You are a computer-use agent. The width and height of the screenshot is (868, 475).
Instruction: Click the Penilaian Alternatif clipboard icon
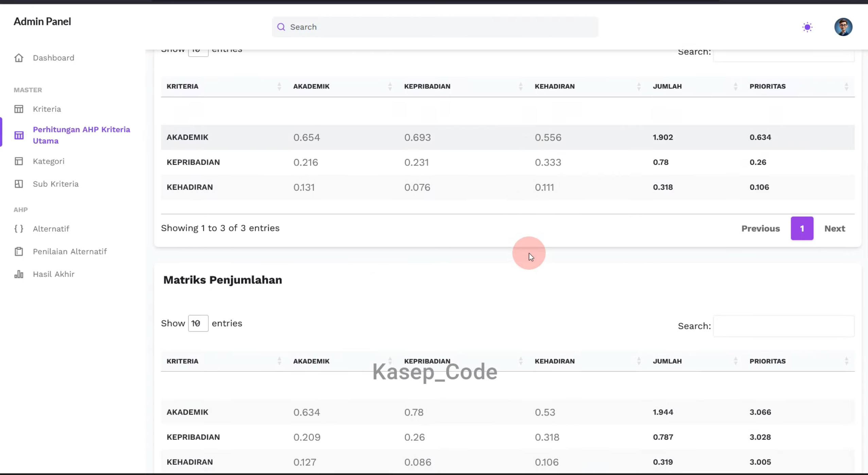pyautogui.click(x=19, y=251)
